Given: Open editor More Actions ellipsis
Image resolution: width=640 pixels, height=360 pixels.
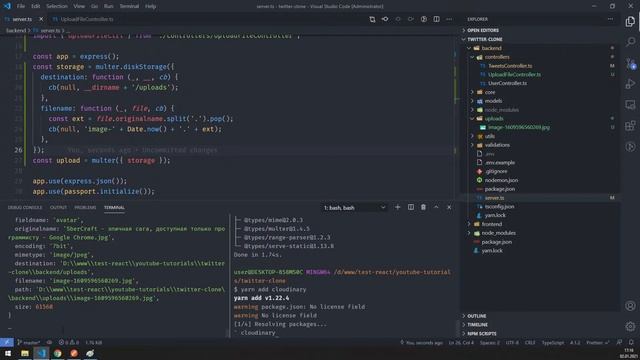Looking at the screenshot, I should (449, 19).
